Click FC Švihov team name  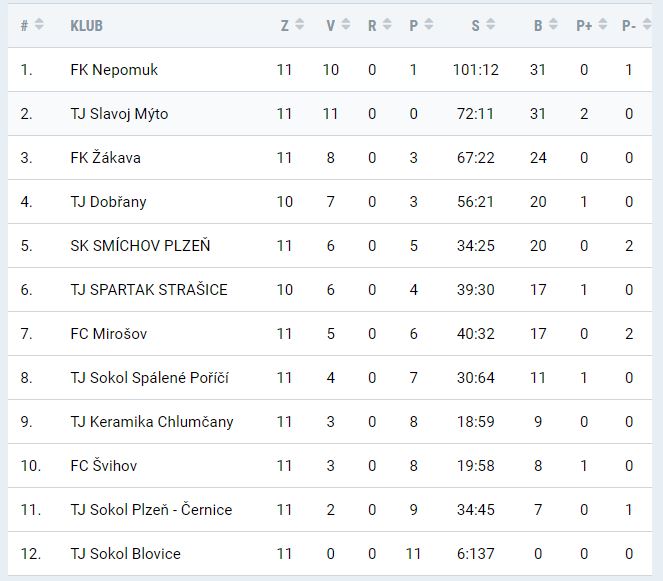(106, 466)
